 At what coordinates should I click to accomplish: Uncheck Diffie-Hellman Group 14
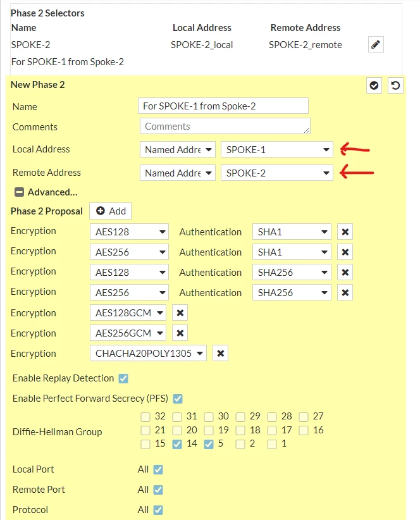coord(177,444)
